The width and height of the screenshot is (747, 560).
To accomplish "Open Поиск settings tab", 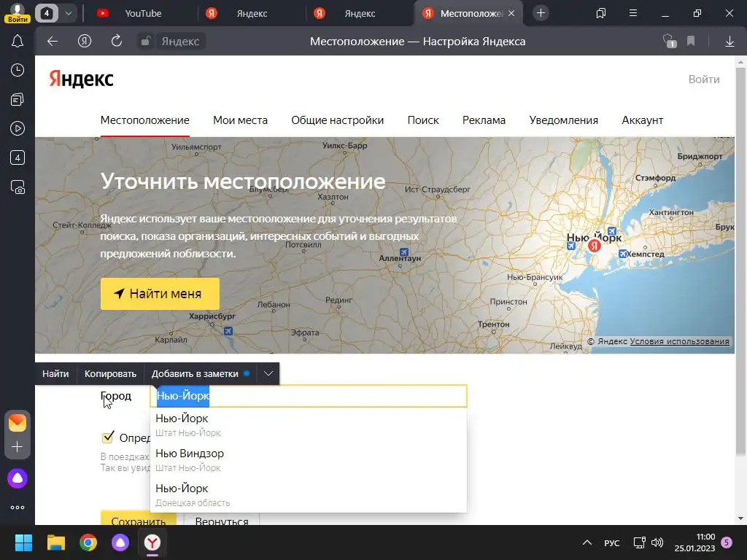I will point(423,120).
